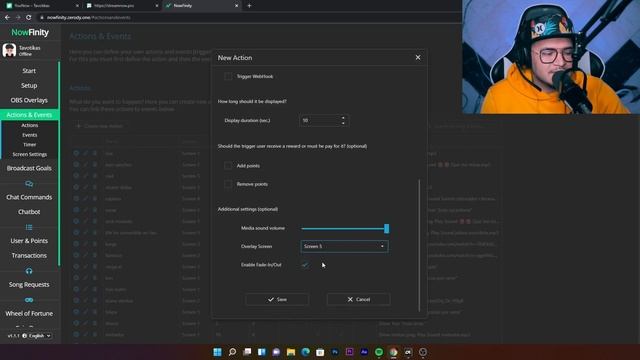Open Microsoft Store from the taskbar
The height and width of the screenshot is (360, 640).
point(320,352)
